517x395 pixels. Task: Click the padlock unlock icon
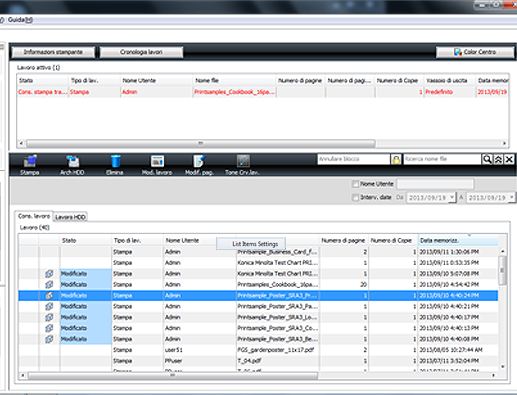[x=396, y=159]
